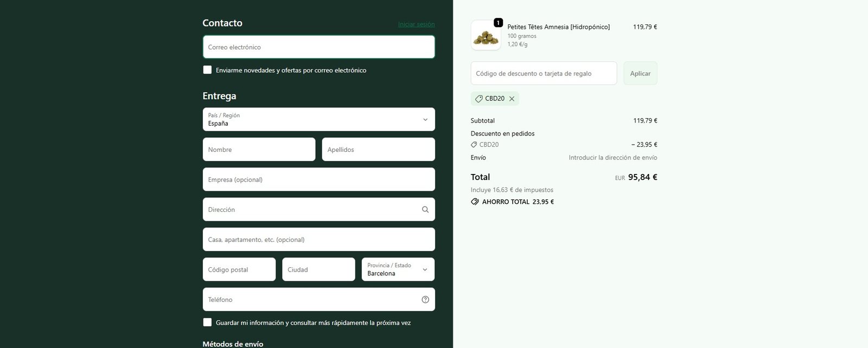Click the EUR currency label

coord(620,178)
